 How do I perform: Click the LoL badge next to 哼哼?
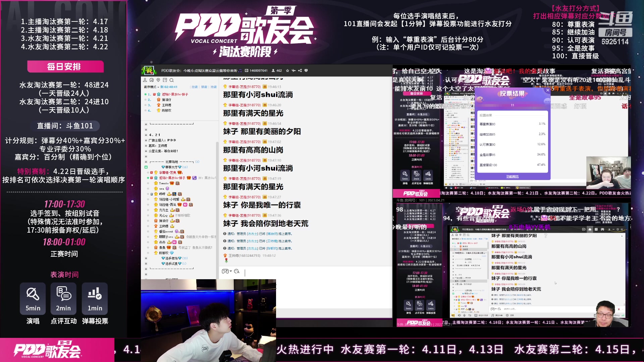pyautogui.click(x=174, y=194)
